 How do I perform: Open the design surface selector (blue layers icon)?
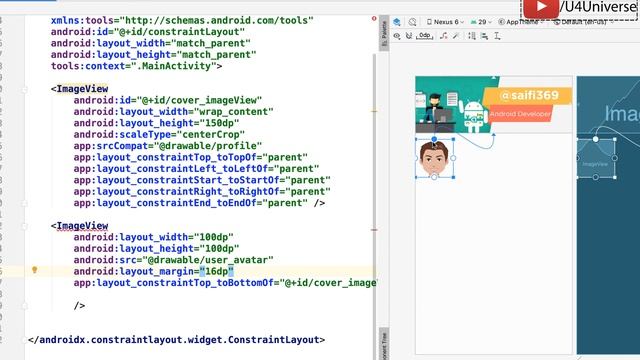click(397, 22)
